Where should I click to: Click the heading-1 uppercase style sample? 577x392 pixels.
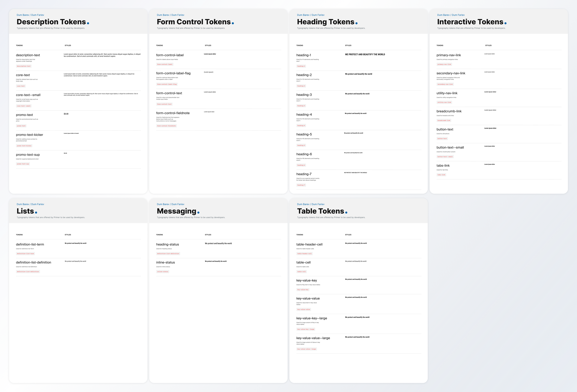pyautogui.click(x=365, y=54)
